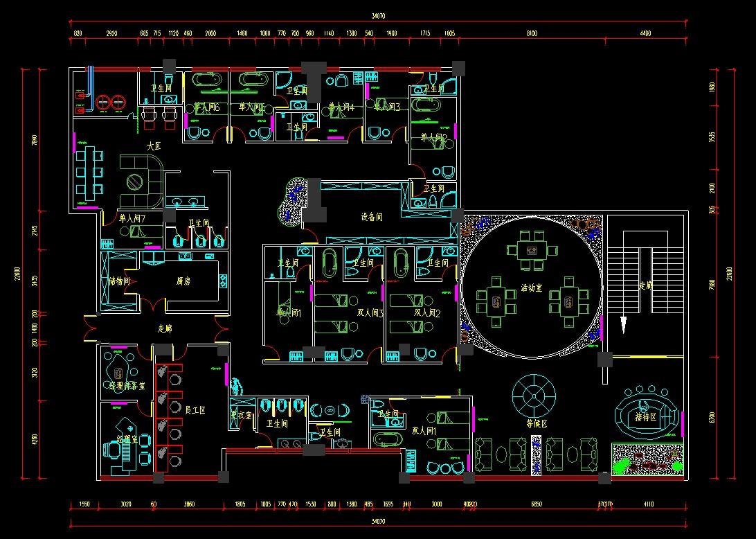Select the 单人间7 room label
This screenshot has height=539, width=756.
133,219
